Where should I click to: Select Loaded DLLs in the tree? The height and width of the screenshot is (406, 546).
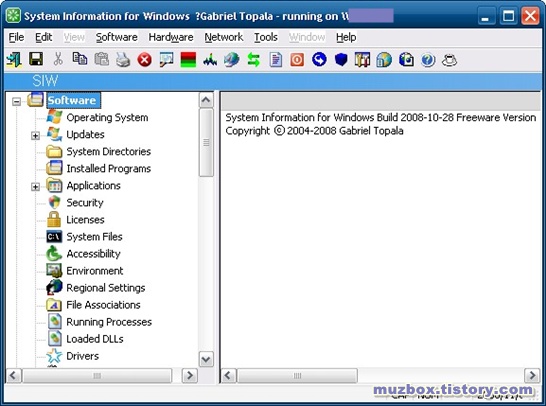pyautogui.click(x=95, y=339)
